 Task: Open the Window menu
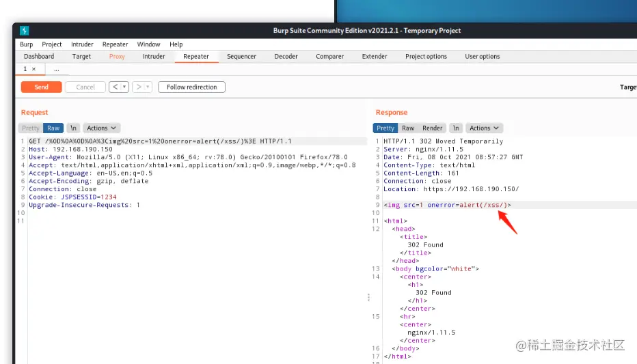point(148,44)
